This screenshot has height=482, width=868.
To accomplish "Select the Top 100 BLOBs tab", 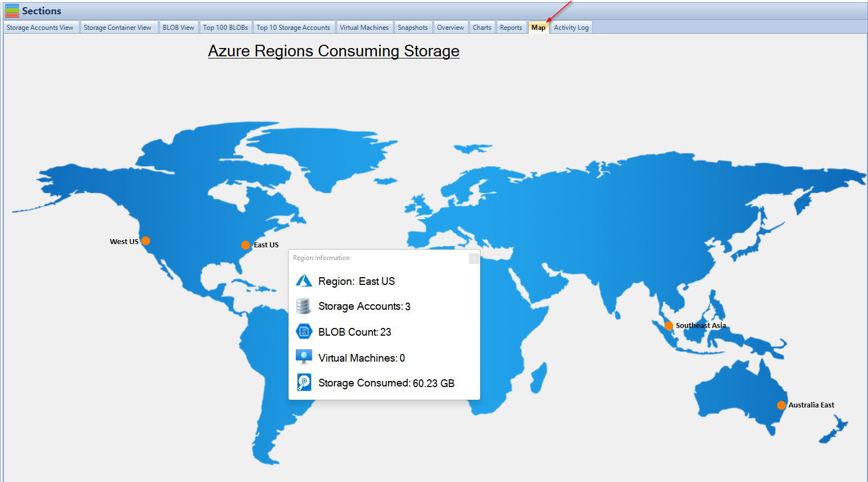I will [225, 28].
